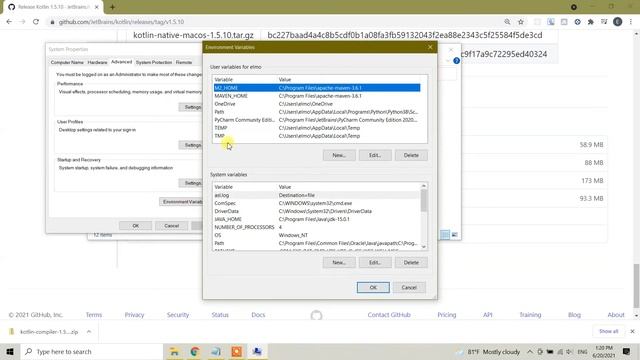Click New under User variables
This screenshot has height=360, width=640.
point(339,155)
